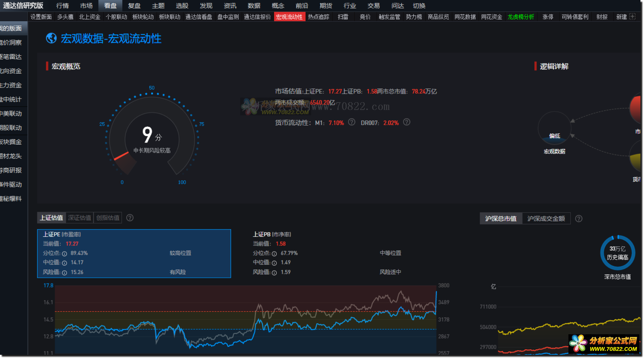The width and height of the screenshot is (644, 358).
Task: Click the 33万亿 历史偏高 ring indicator
Action: [x=617, y=253]
